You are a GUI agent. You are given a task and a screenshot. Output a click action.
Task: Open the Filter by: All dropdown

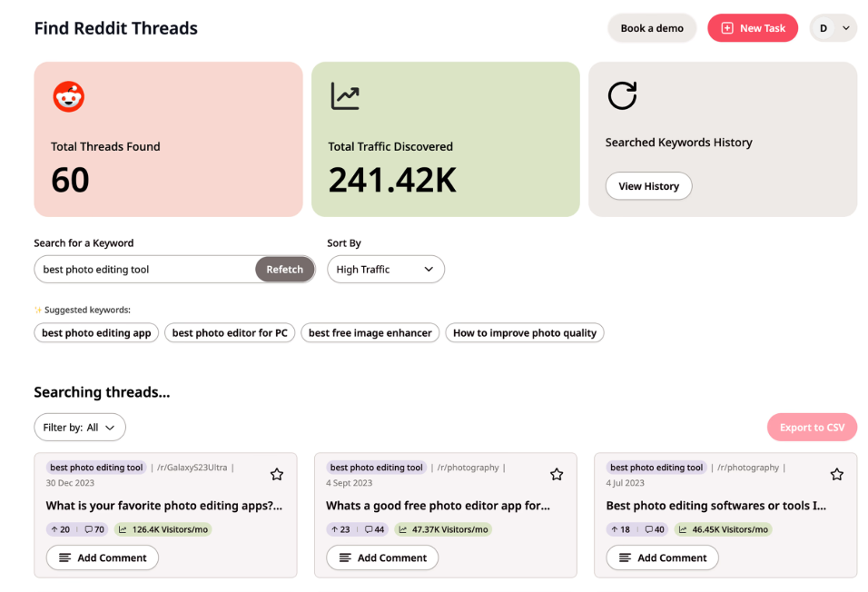80,427
